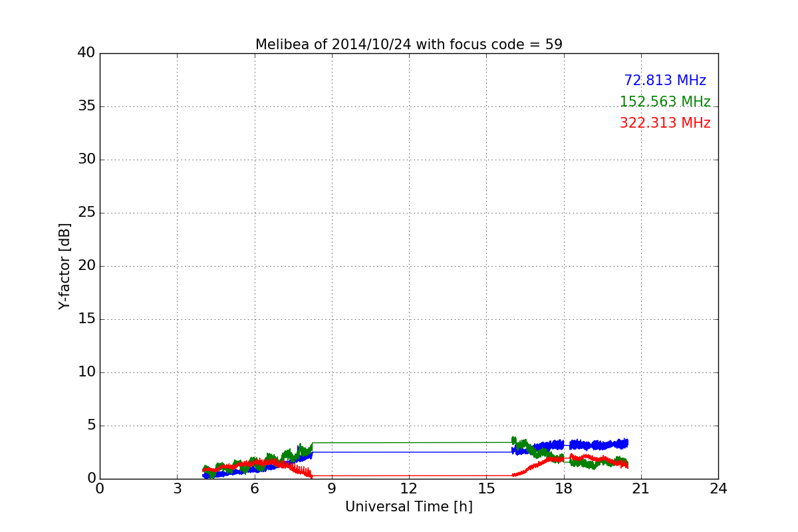Click the y-axis tick label 30
Image resolution: width=798 pixels, height=532 pixels.
(x=86, y=160)
